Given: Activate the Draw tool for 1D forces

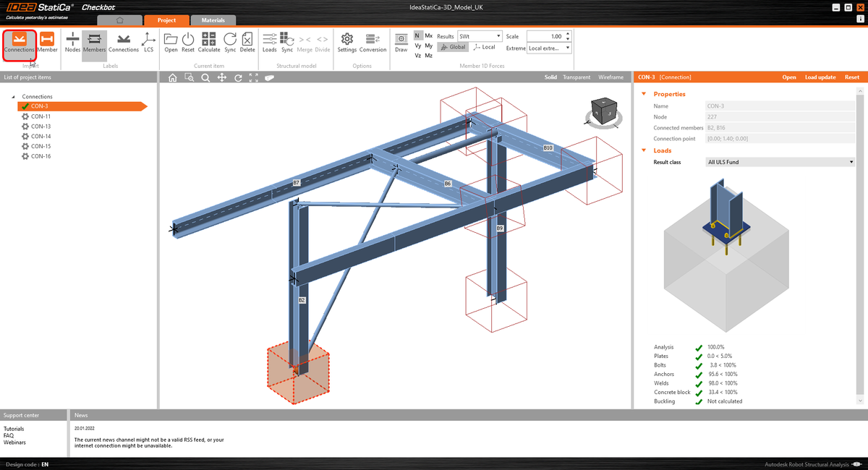Looking at the screenshot, I should click(x=402, y=41).
